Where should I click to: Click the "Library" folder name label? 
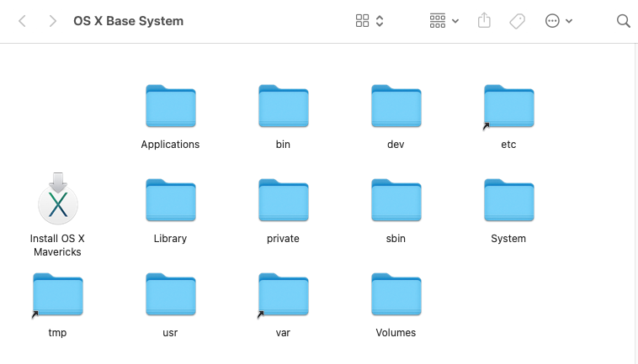tap(170, 239)
